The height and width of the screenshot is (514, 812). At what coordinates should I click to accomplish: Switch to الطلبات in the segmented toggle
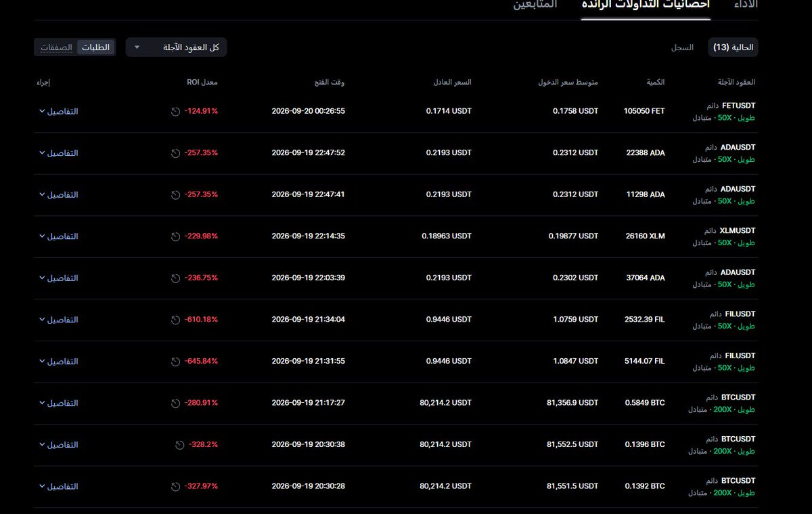point(95,47)
